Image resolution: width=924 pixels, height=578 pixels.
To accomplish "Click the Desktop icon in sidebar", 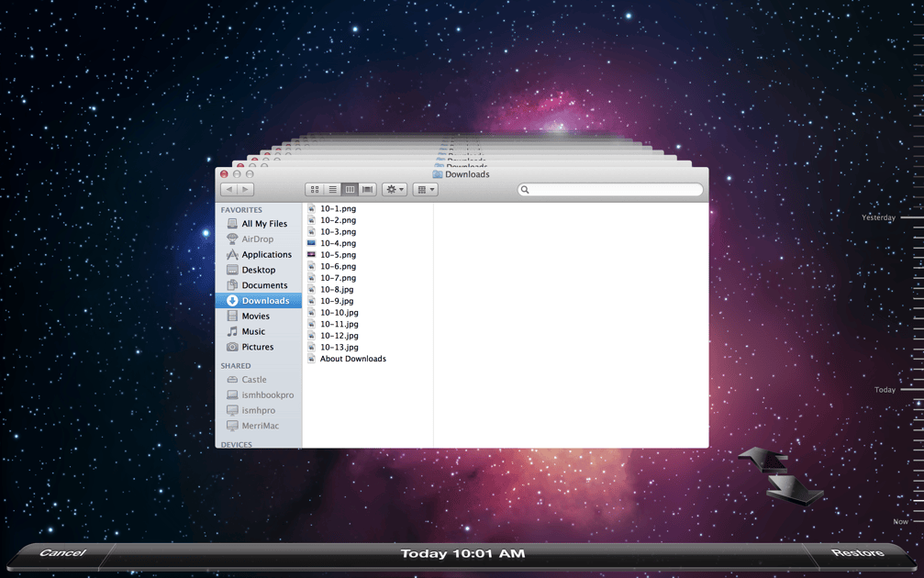I will tap(233, 270).
